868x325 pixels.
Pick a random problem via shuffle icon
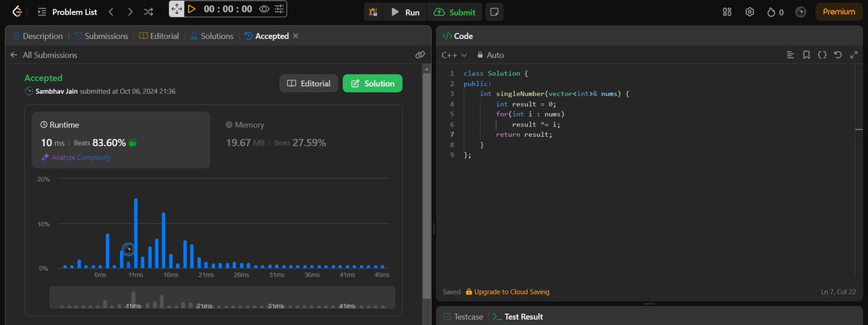tap(148, 12)
